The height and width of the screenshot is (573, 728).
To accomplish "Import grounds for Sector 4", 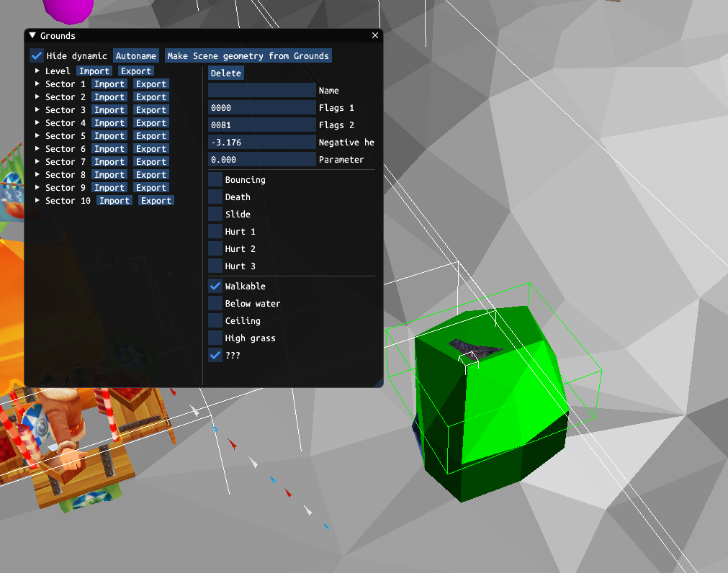I will (x=109, y=123).
